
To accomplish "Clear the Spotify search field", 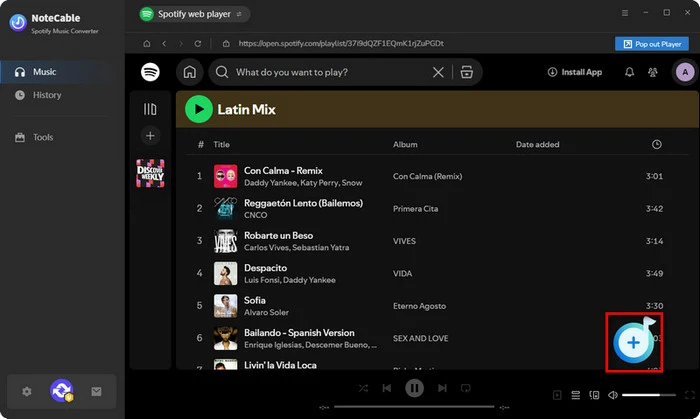I will click(438, 72).
